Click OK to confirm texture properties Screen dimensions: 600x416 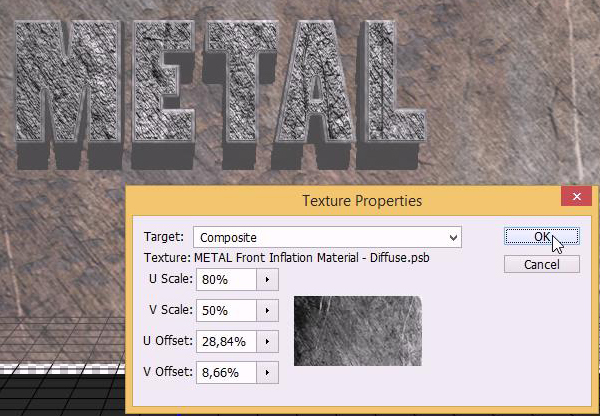[x=541, y=237]
